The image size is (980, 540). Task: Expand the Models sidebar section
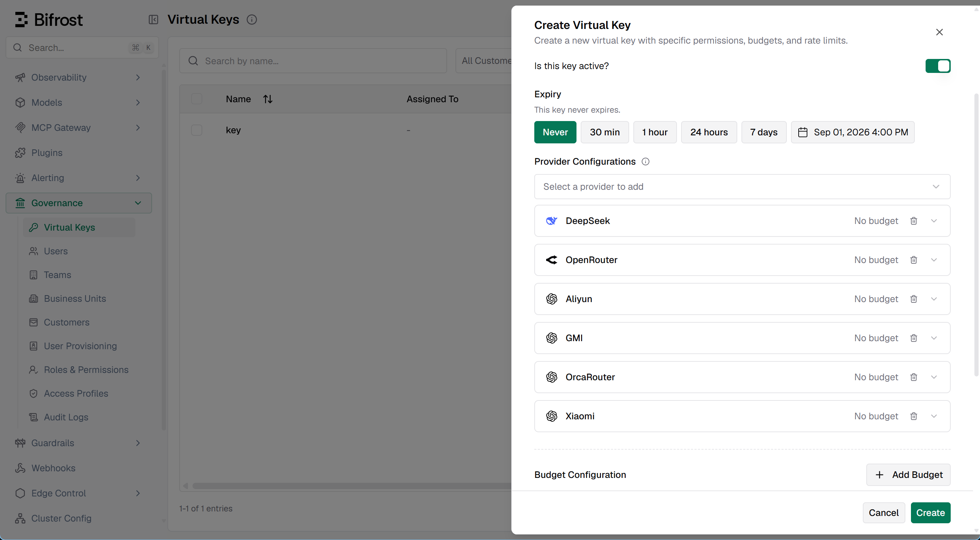pyautogui.click(x=79, y=103)
